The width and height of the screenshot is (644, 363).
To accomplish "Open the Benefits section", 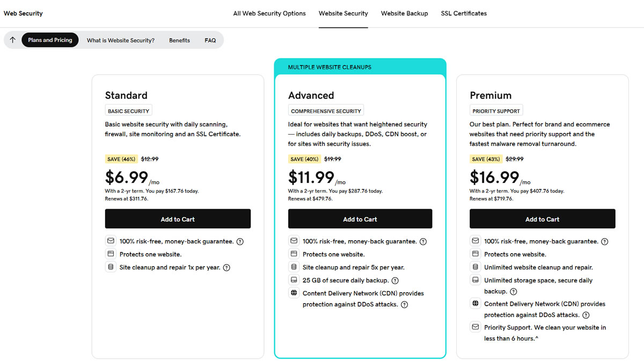I will pos(179,40).
